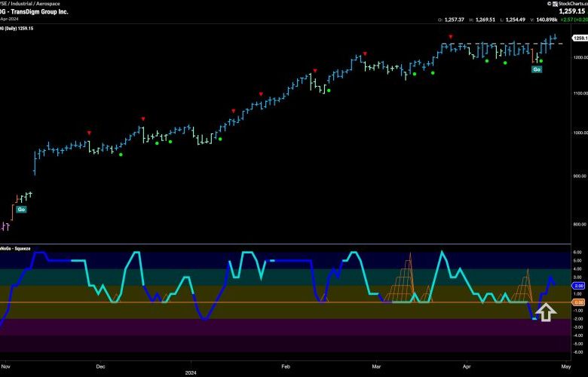Click the May label on time axis

click(x=566, y=366)
